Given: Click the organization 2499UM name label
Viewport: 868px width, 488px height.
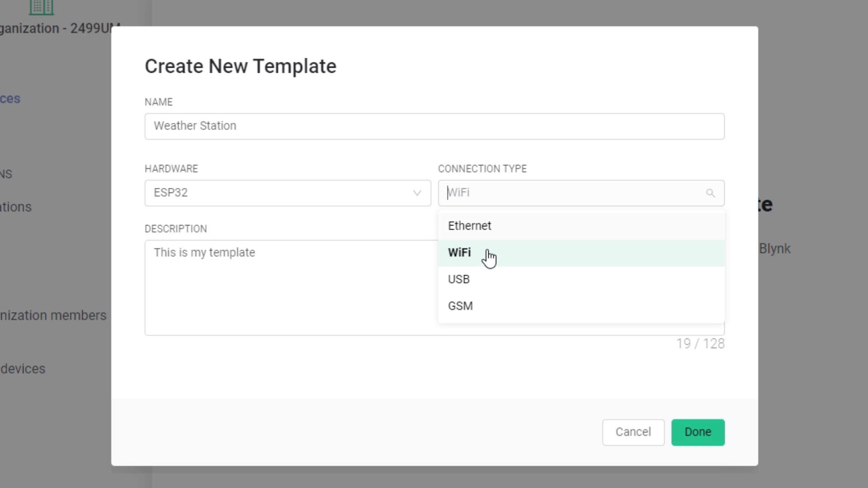Looking at the screenshot, I should pos(59,28).
